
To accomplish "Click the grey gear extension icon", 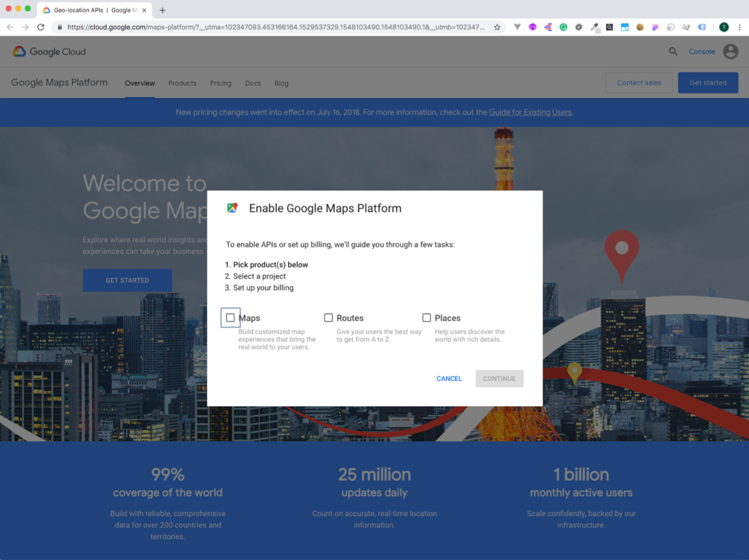I will (579, 27).
